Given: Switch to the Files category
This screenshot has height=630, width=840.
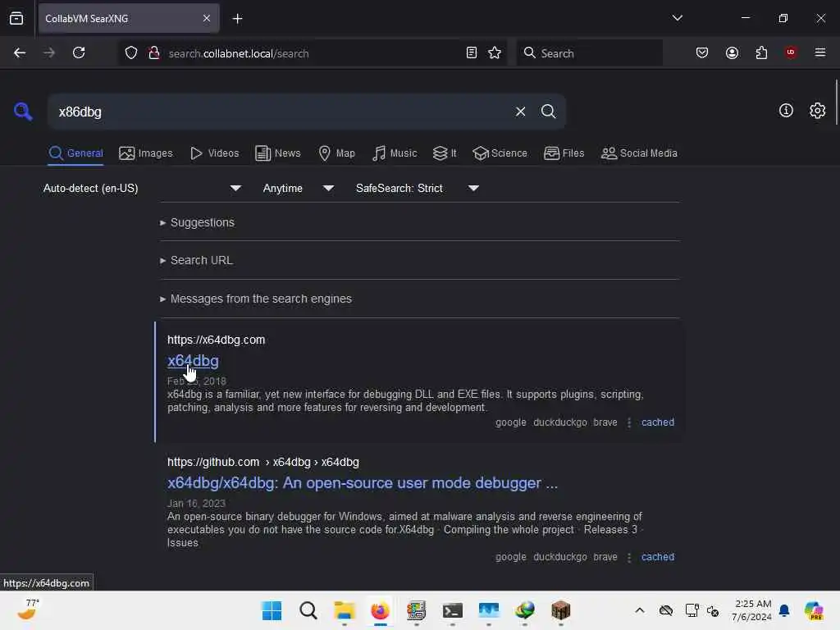Looking at the screenshot, I should point(564,153).
